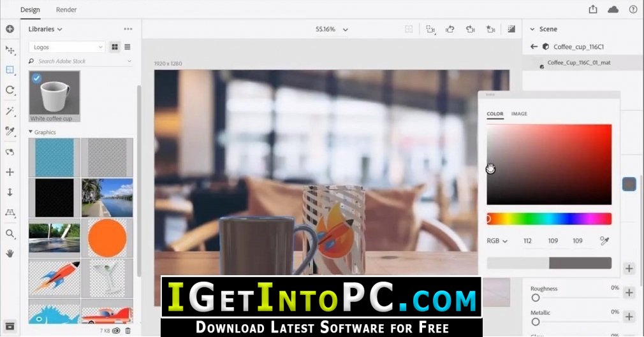
Task: Toggle the eye icon beside 7 KB
Action: [116, 331]
